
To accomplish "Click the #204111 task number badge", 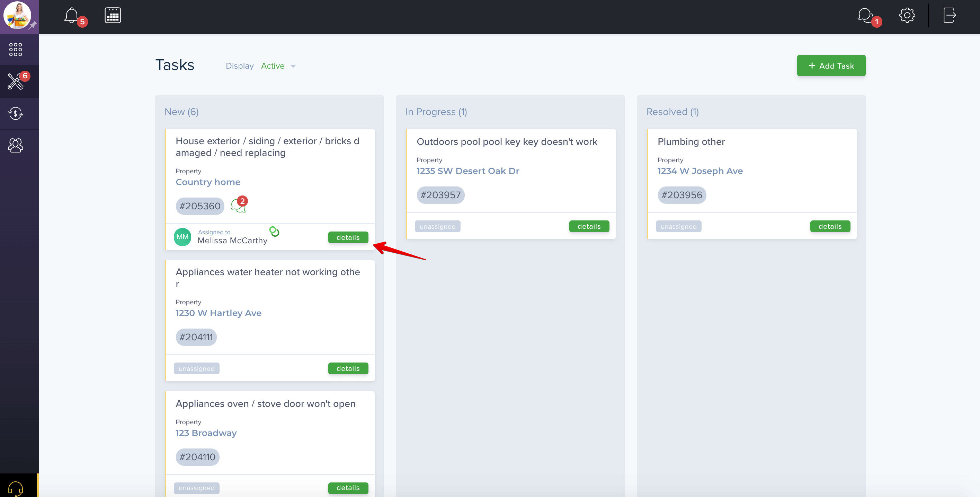I will coord(196,337).
